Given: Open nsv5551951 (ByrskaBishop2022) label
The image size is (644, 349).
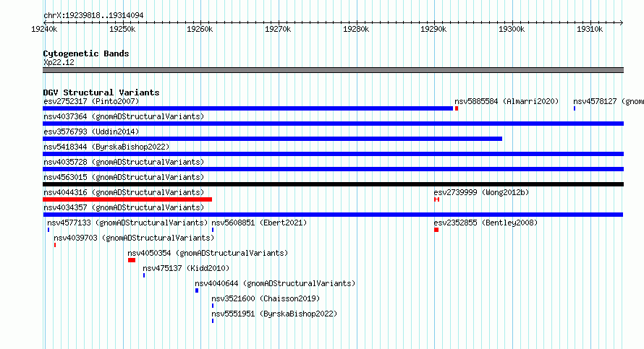Looking at the screenshot, I should point(274,314).
